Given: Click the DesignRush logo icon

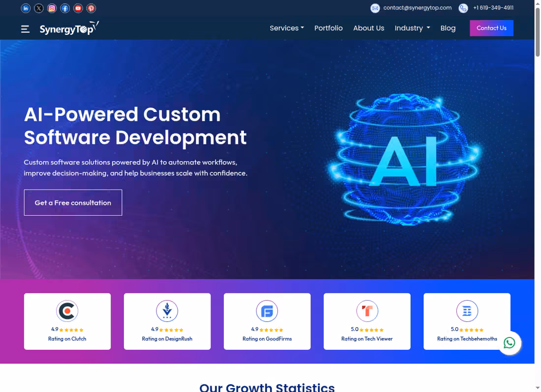Looking at the screenshot, I should pos(167,311).
